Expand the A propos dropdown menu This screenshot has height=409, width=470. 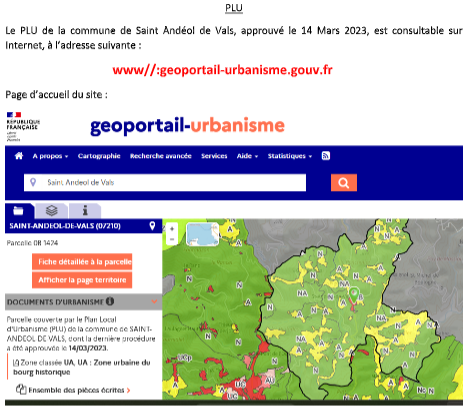click(x=50, y=156)
